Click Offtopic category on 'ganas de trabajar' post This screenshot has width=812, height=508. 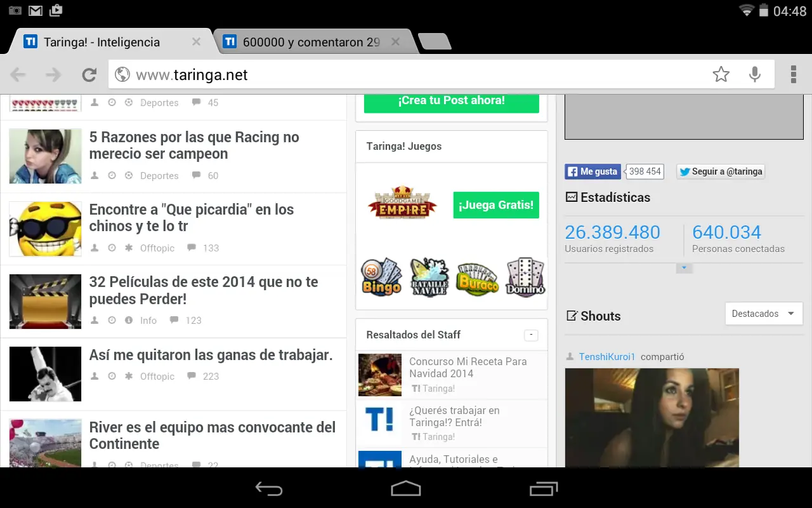[x=157, y=377]
